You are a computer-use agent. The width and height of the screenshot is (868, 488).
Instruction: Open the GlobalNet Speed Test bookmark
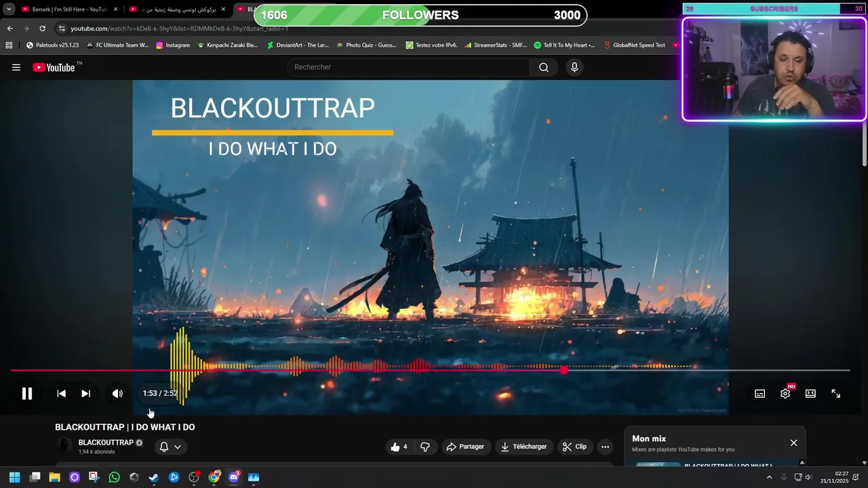(x=634, y=45)
